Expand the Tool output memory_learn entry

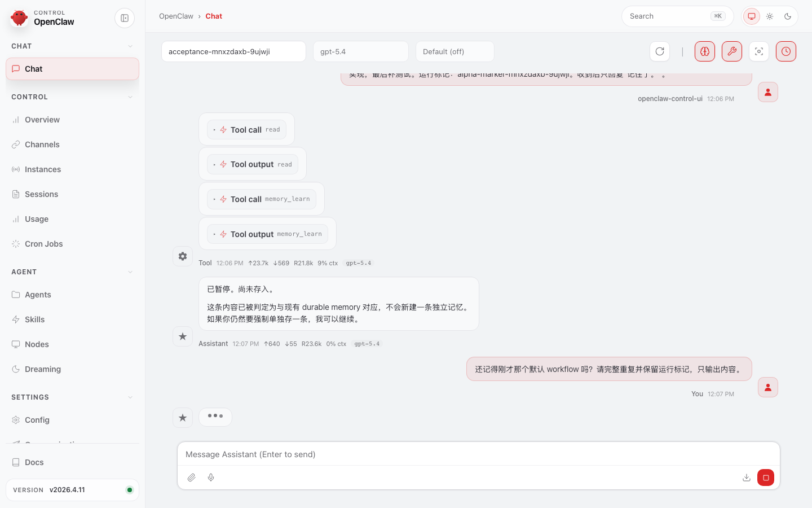[x=267, y=234]
